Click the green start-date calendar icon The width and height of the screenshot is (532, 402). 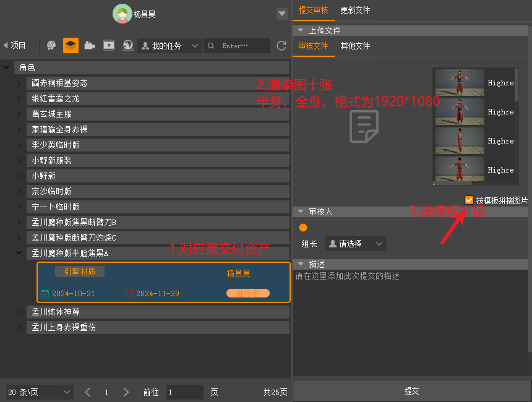45,293
